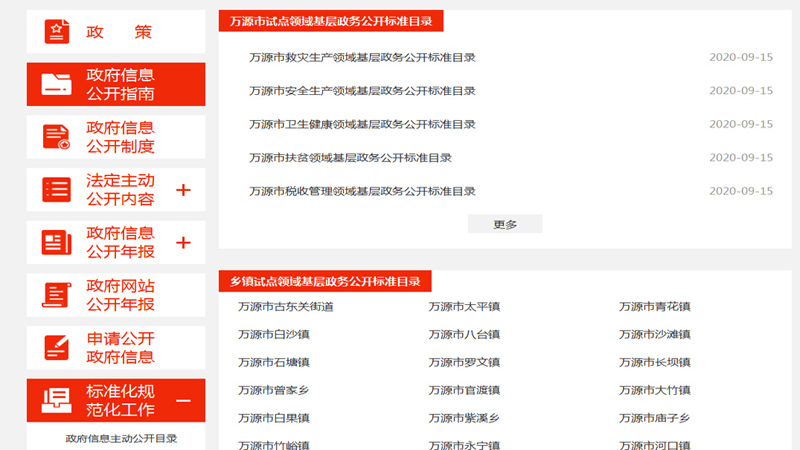800x450 pixels.
Task: Open the 万源市古东关街道 link
Action: point(286,306)
